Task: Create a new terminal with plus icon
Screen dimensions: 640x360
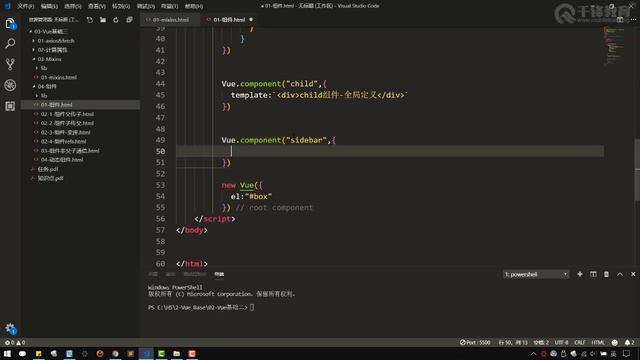Action: [580, 274]
